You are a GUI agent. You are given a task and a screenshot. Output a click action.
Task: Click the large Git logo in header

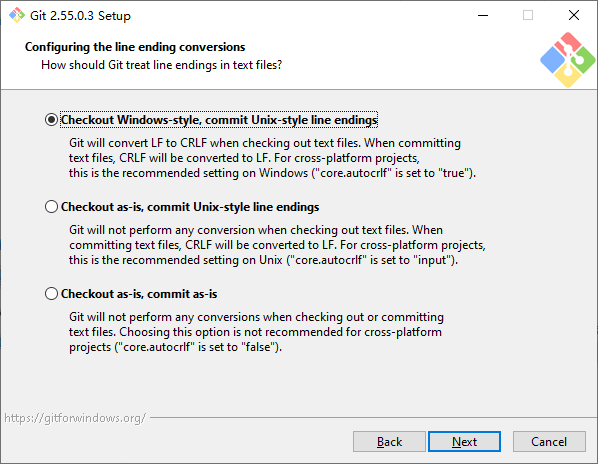[567, 60]
